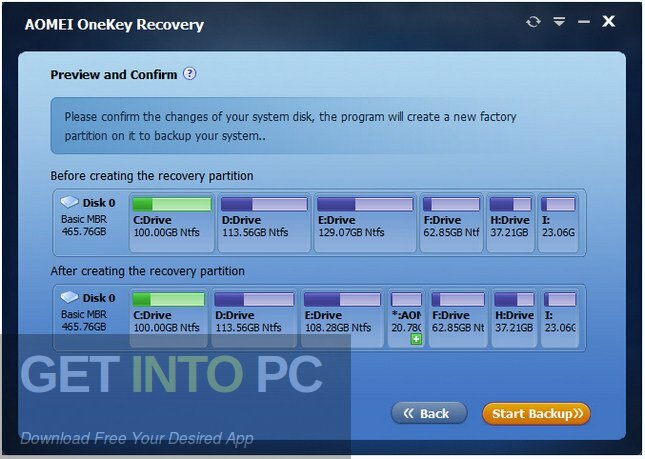Click the 'Preview and Confirm' heading
The height and width of the screenshot is (459, 645).
coord(114,74)
